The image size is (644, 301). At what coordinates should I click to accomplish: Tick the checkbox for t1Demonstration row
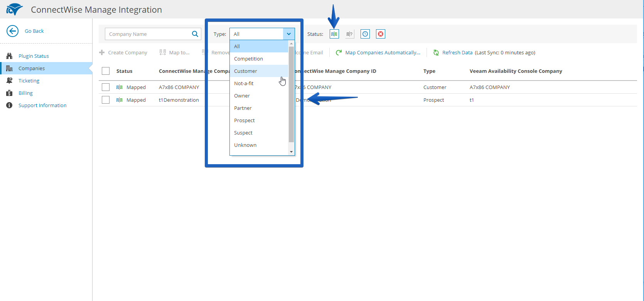(x=106, y=100)
